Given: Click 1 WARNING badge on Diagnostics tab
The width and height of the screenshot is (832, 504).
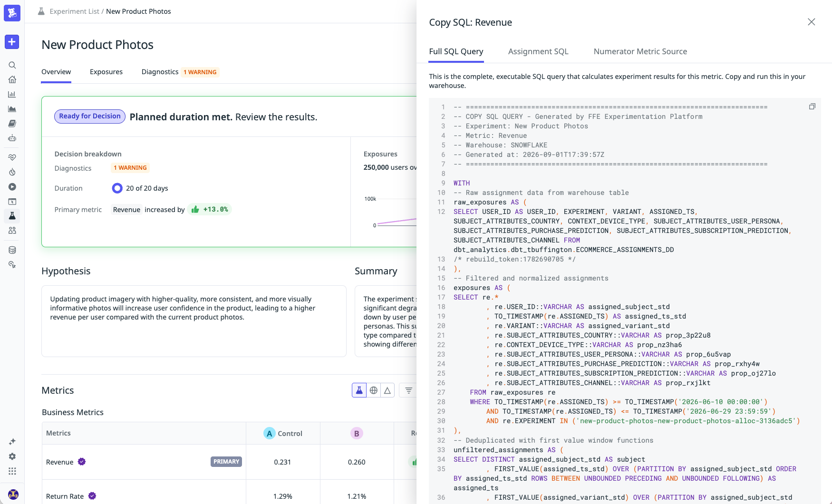Looking at the screenshot, I should coord(200,72).
